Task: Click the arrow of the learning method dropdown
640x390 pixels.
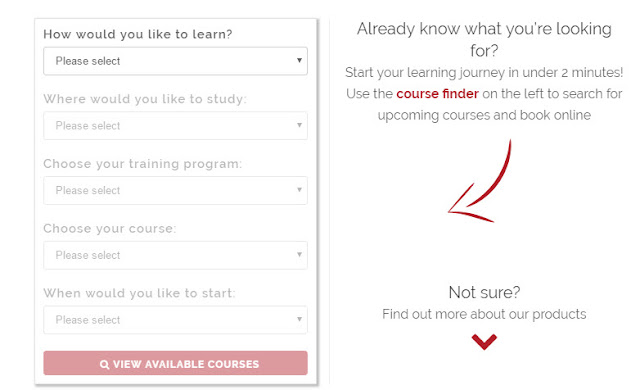Action: (x=299, y=60)
